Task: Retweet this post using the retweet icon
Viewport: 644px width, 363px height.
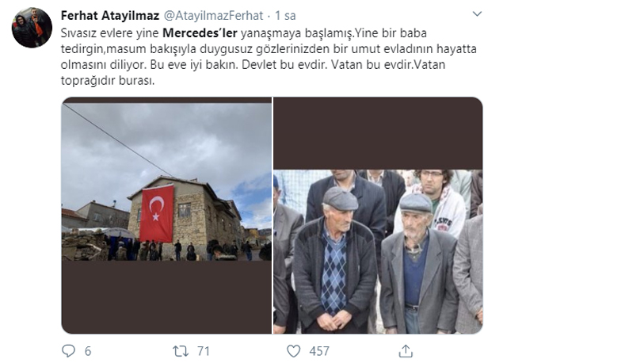Action: click(181, 350)
